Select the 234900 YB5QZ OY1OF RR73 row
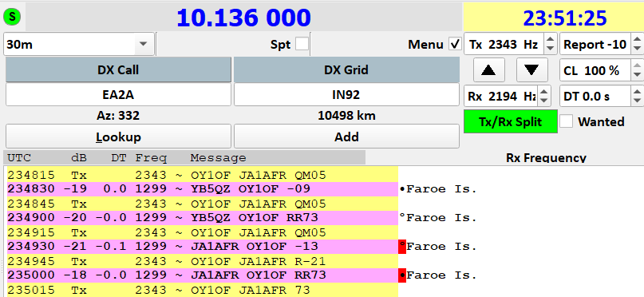The height and width of the screenshot is (297, 644). 202,218
